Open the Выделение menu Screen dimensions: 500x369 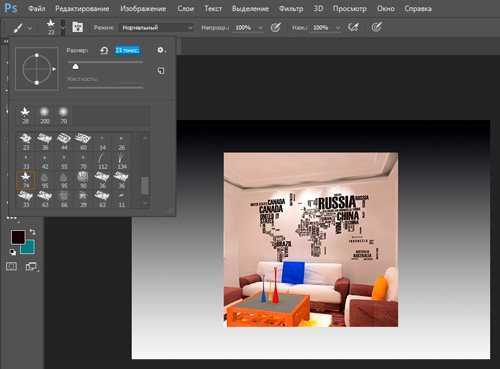(x=250, y=9)
